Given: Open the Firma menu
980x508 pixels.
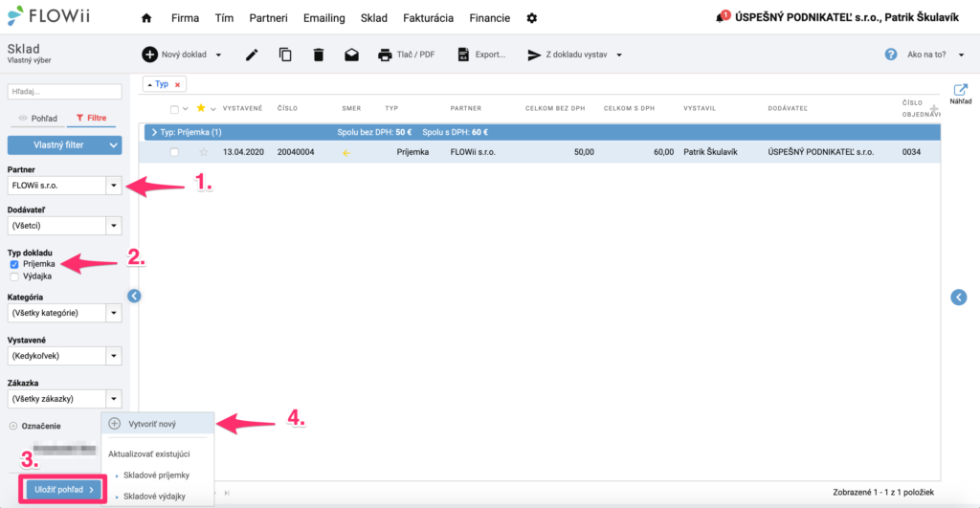Looking at the screenshot, I should tap(185, 18).
